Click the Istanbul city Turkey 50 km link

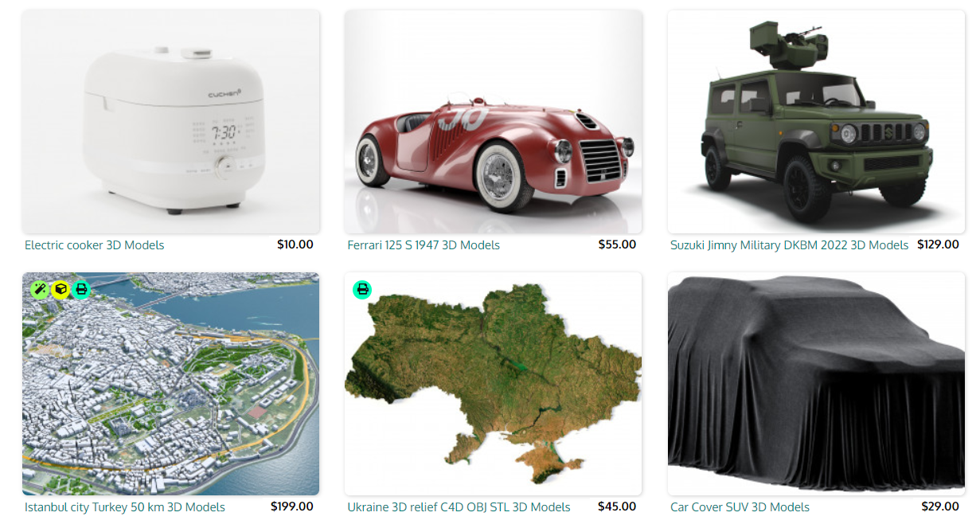click(x=125, y=507)
